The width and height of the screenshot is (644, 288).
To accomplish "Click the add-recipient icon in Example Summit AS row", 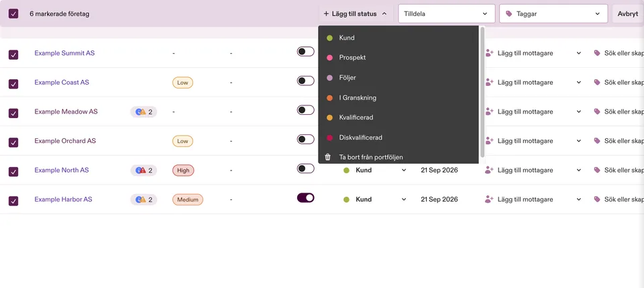I will click(489, 53).
